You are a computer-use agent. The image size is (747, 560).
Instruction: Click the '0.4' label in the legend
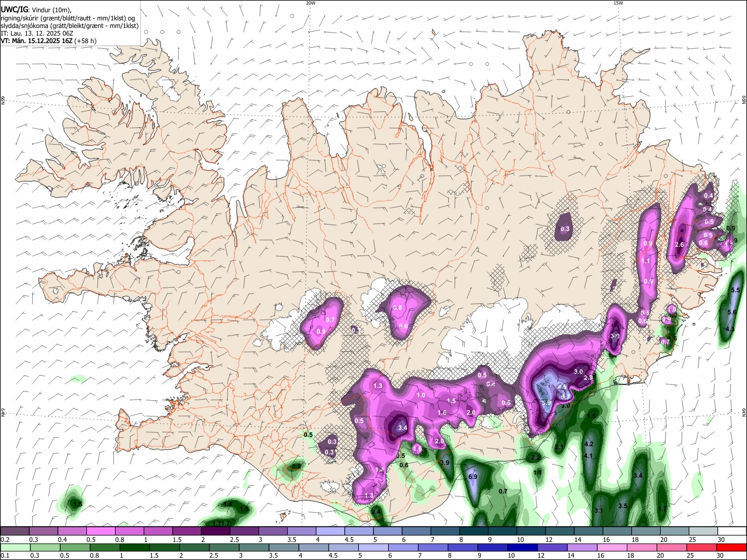click(62, 539)
